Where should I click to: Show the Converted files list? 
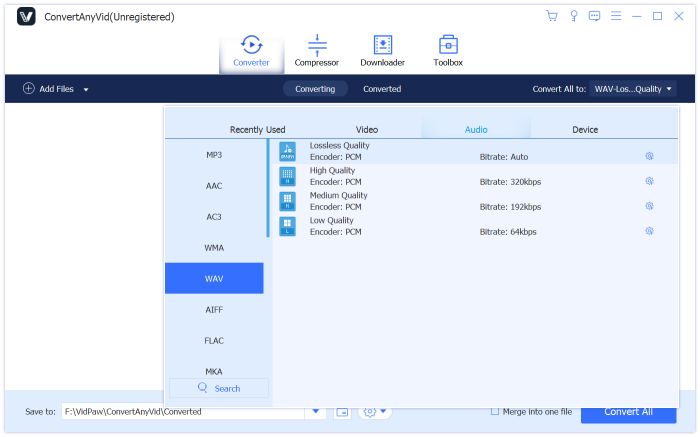point(382,89)
